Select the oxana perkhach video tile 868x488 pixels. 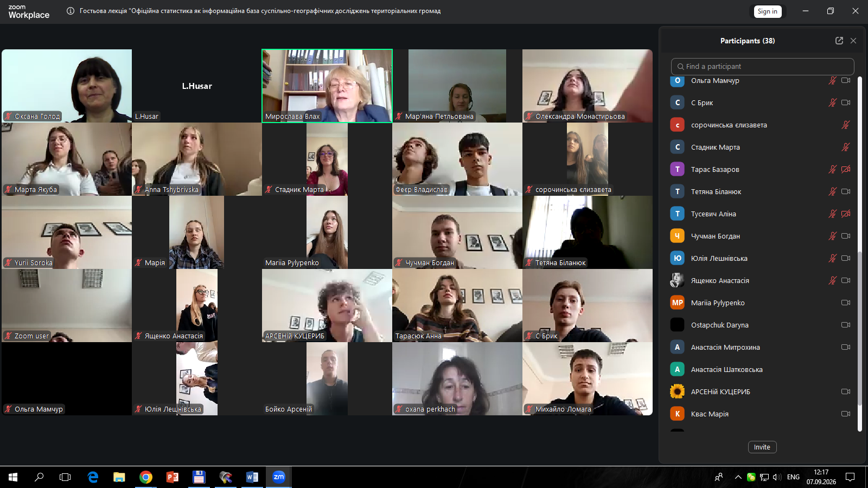coord(457,378)
